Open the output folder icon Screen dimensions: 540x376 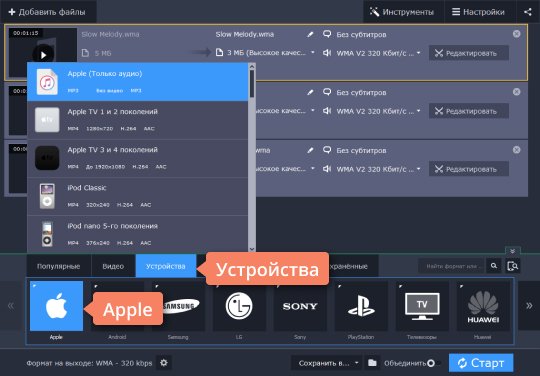372,363
